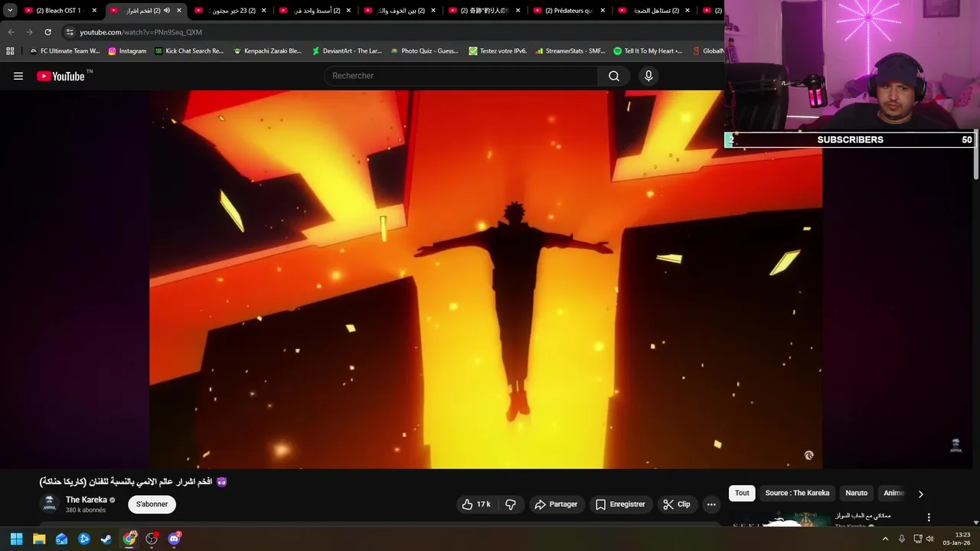
Task: View site information icon in address bar
Action: pyautogui.click(x=70, y=32)
